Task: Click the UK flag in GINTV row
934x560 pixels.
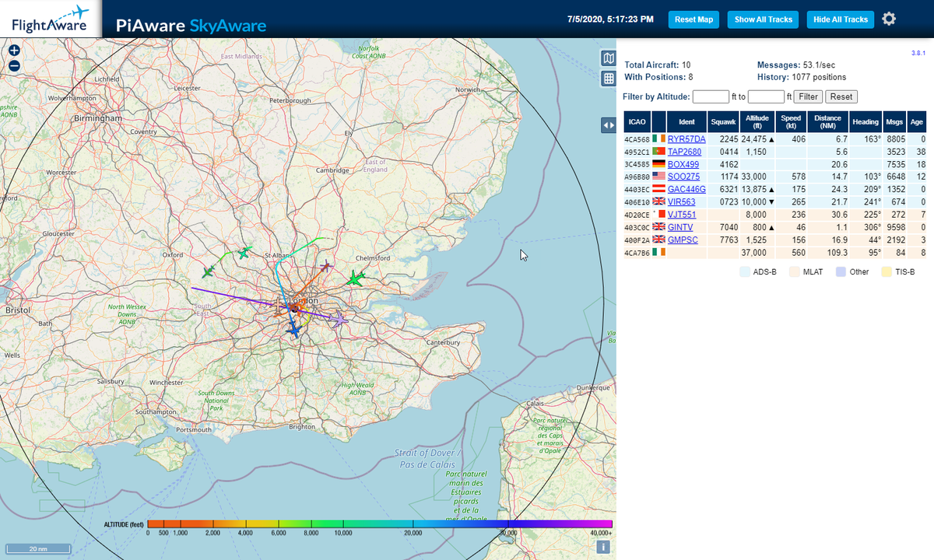Action: click(658, 227)
